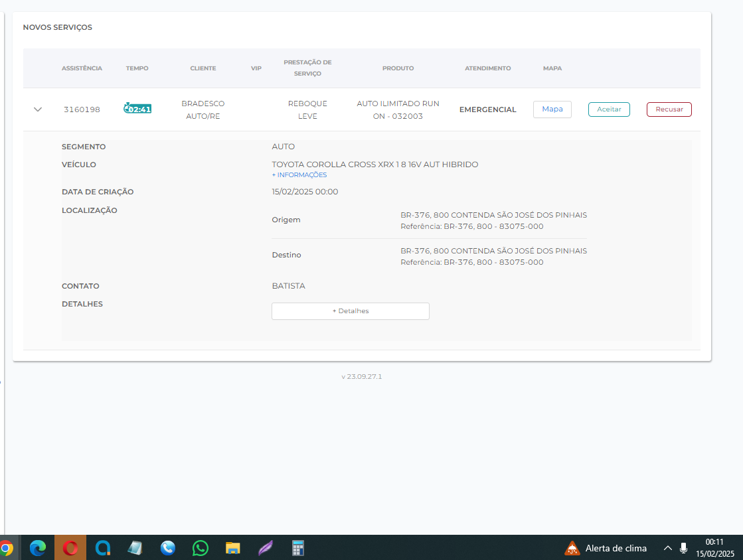
Task: Click the microphone icon in system tray
Action: [683, 548]
